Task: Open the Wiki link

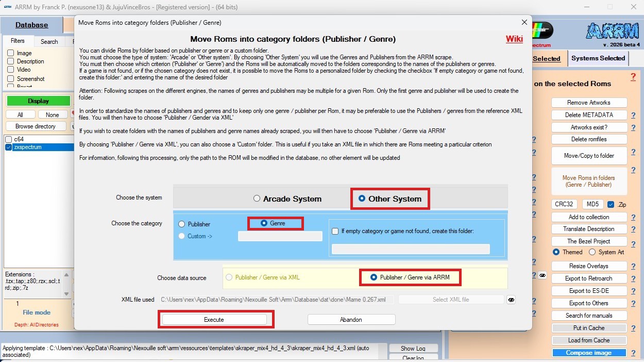Action: (514, 39)
